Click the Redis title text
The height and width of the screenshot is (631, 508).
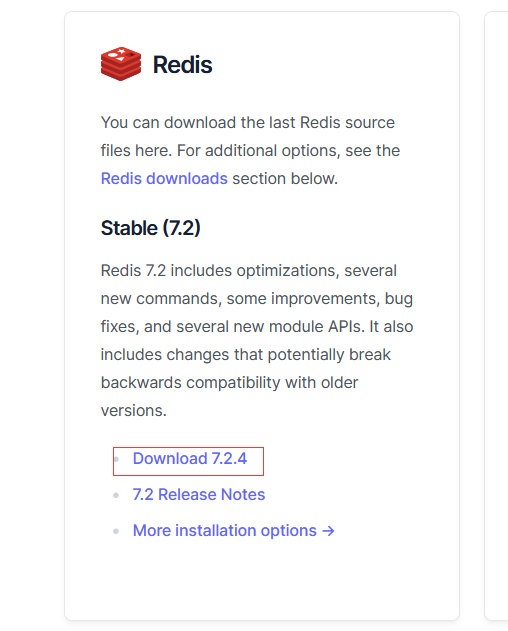182,64
